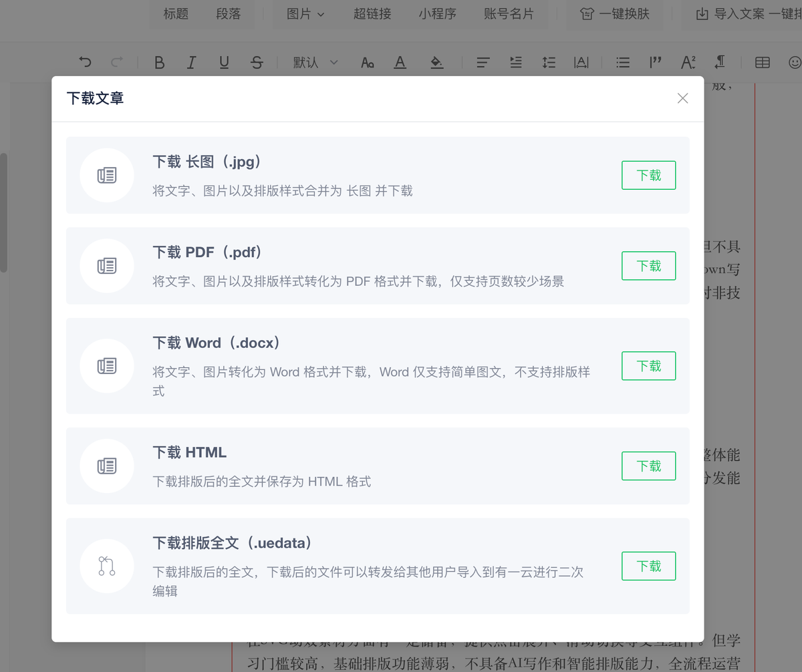Click the 下载文章 dialog heading
The height and width of the screenshot is (672, 802).
(x=96, y=98)
